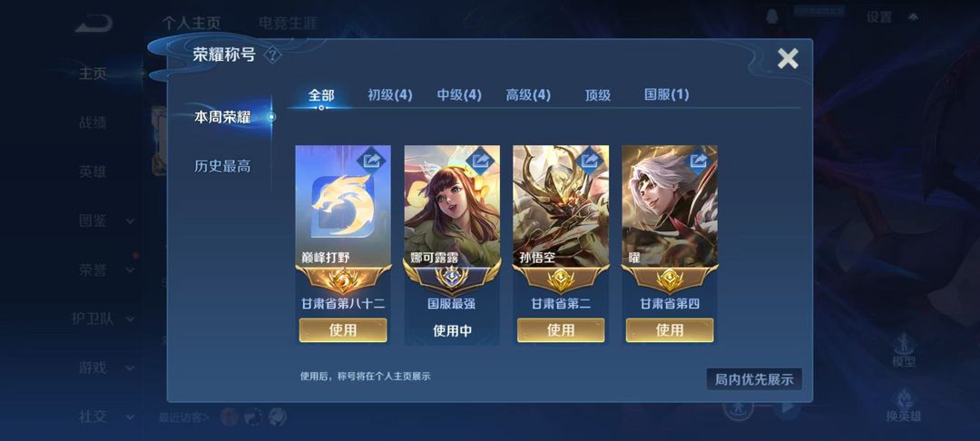This screenshot has width=980, height=441.
Task: Open 局内优先展示 settings
Action: (754, 379)
